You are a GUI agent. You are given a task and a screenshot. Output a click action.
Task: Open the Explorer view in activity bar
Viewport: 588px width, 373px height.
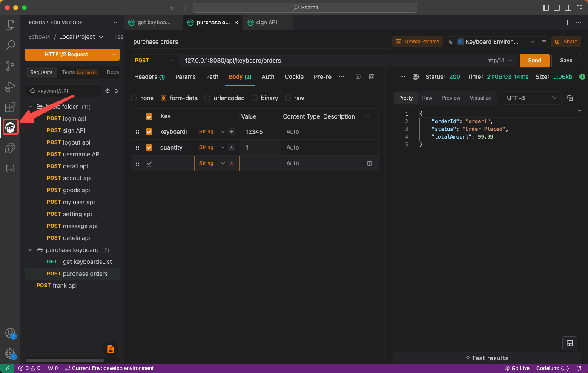click(10, 25)
